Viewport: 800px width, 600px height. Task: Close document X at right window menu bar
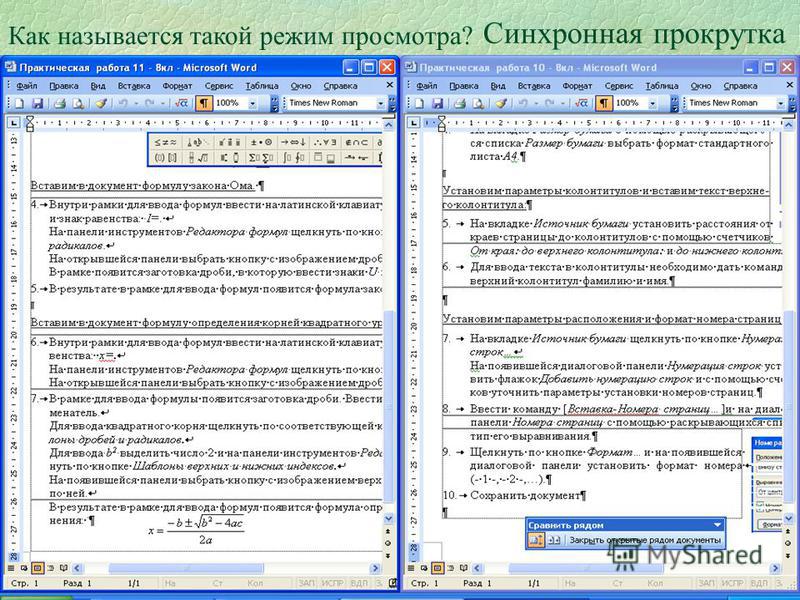[791, 85]
